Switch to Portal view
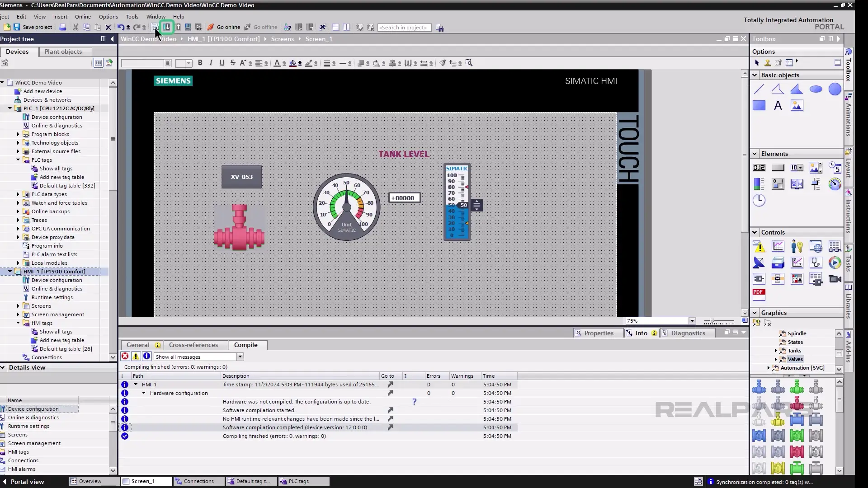 [24, 482]
